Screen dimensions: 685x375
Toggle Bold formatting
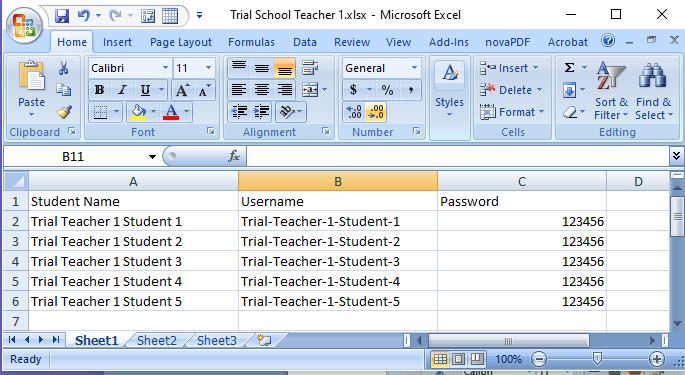coord(100,90)
